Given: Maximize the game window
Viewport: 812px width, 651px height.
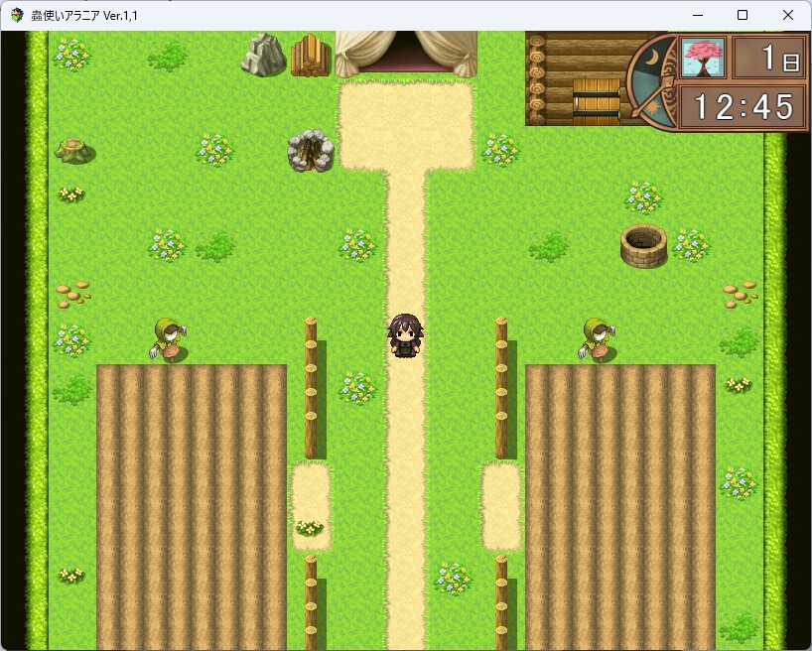Looking at the screenshot, I should coord(743,15).
